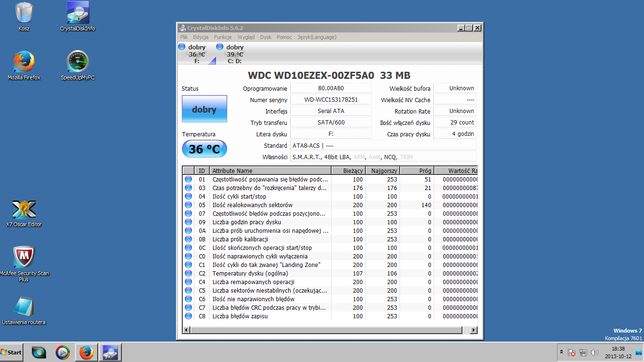This screenshot has width=644, height=362.
Task: Click the status orb for attribute 03
Action: click(188, 188)
